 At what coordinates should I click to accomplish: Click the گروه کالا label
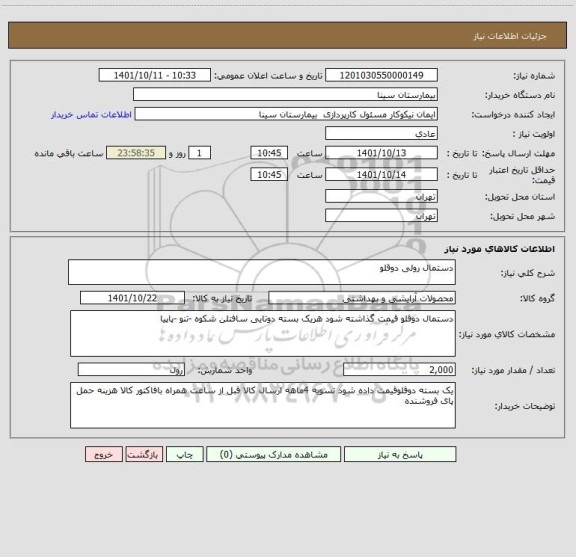pos(537,298)
